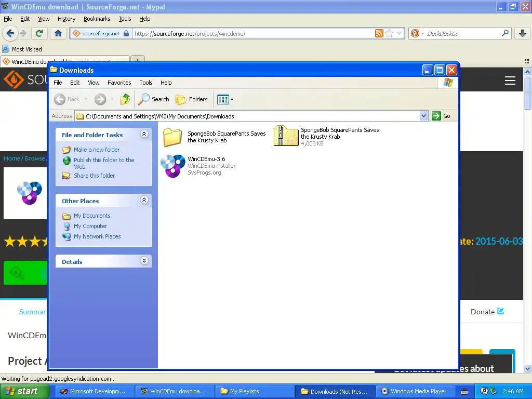The image size is (532, 399).
Task: Click the Donate link on SourceForge
Action: click(487, 312)
